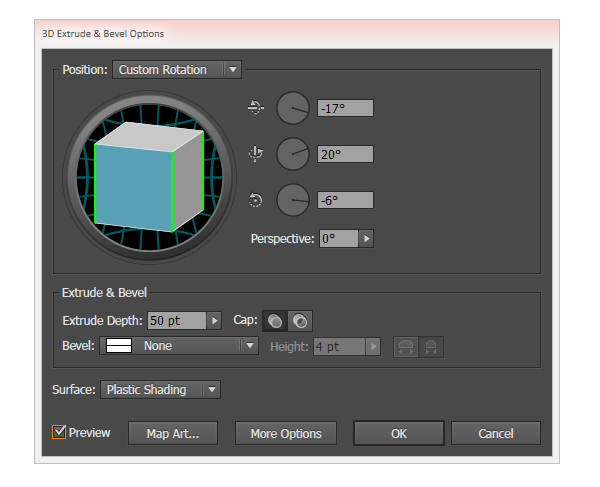Click the Y-axis rotation angle dial

click(x=293, y=154)
